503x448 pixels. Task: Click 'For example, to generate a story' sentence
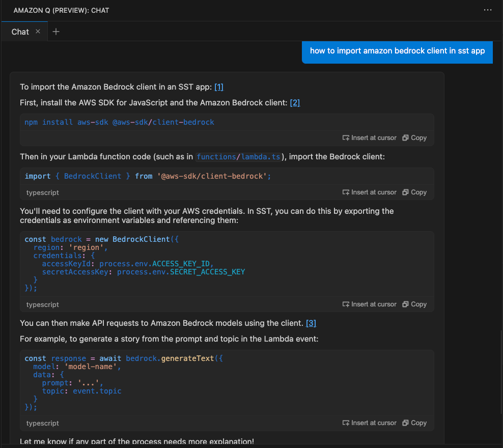click(169, 339)
